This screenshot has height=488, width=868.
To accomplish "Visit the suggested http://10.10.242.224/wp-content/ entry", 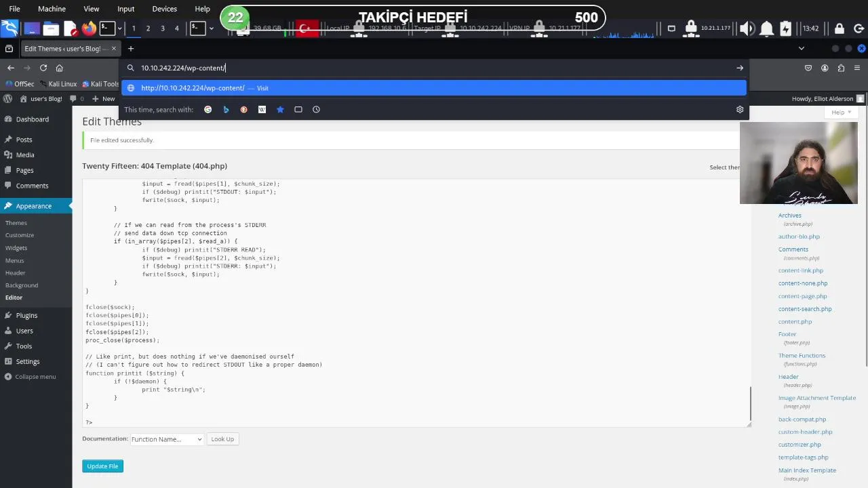I will [434, 88].
